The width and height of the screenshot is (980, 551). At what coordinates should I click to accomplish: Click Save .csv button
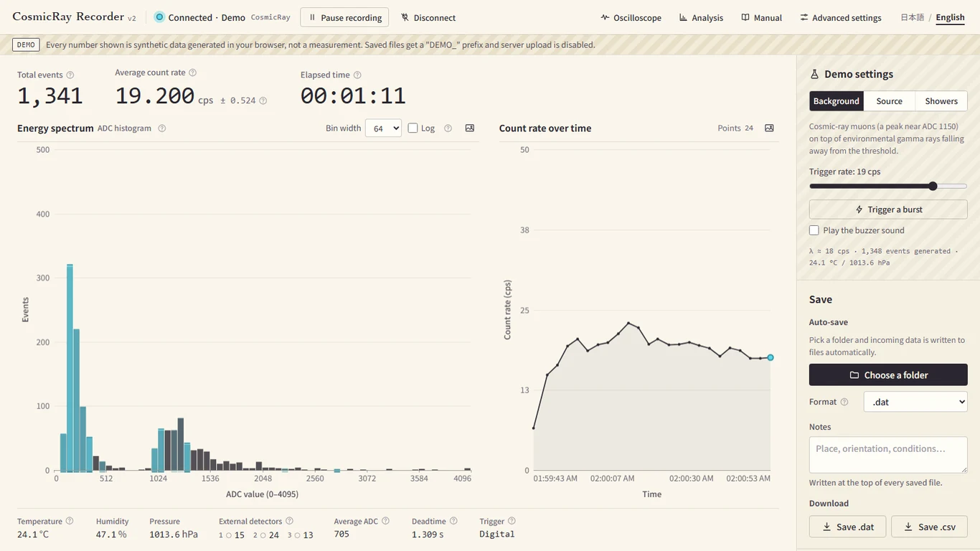click(x=929, y=527)
